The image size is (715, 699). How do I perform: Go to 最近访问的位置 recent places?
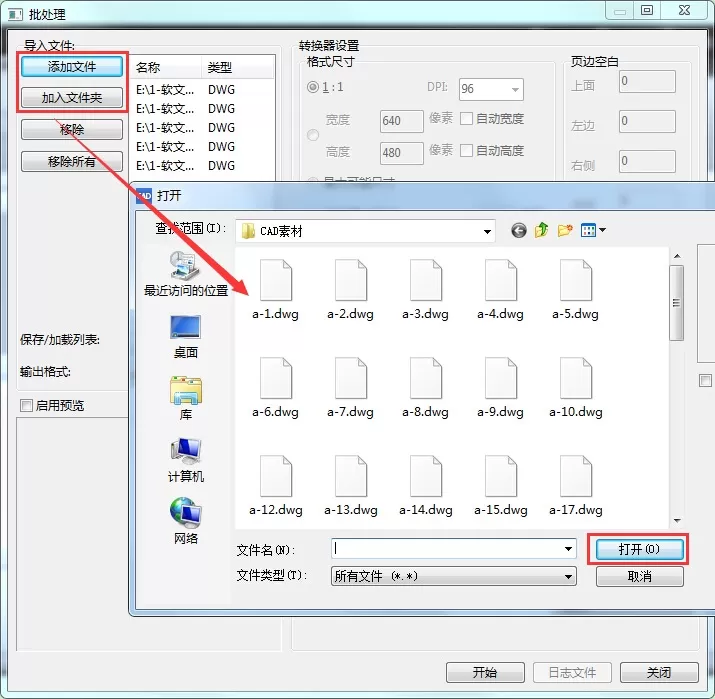186,274
